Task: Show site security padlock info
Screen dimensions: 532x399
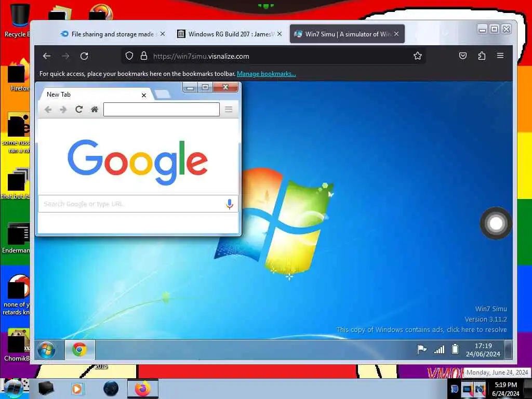Action: point(144,56)
